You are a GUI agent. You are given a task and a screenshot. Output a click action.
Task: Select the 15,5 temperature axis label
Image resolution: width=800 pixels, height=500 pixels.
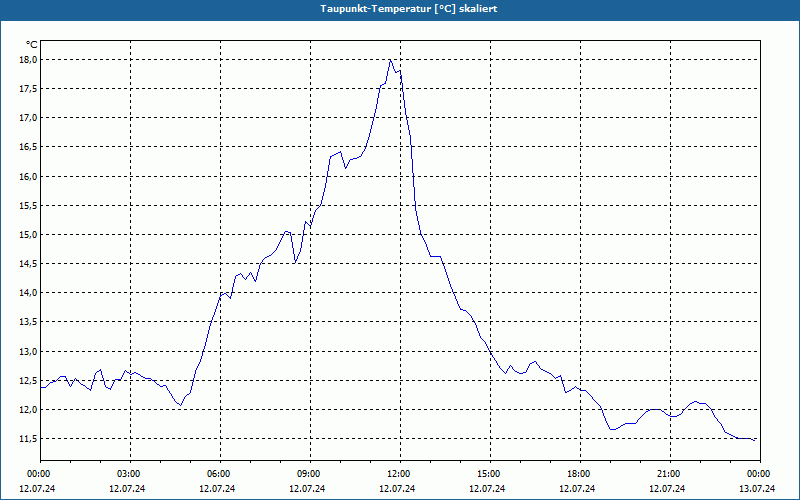pyautogui.click(x=29, y=206)
